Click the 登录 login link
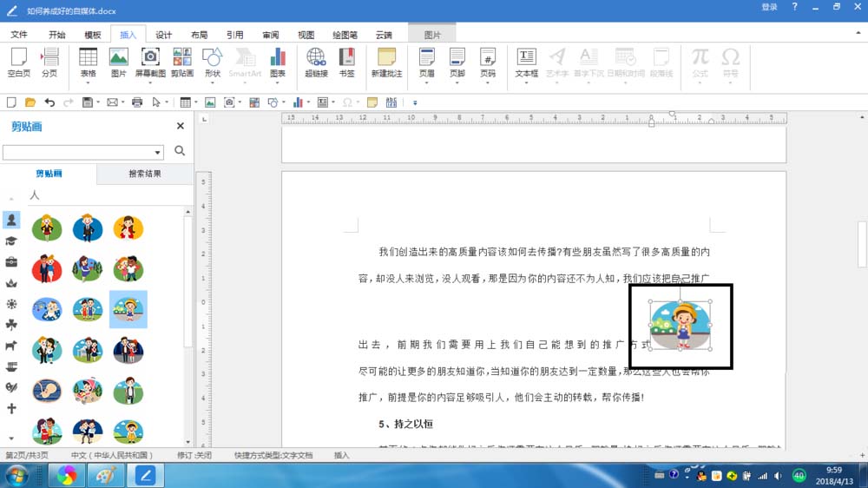This screenshot has width=868, height=488. pos(769,7)
